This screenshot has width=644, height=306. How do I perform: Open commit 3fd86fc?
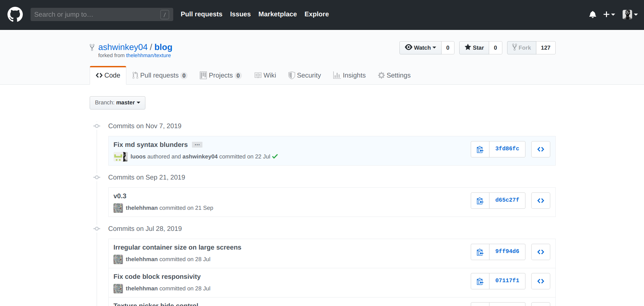[x=507, y=149]
